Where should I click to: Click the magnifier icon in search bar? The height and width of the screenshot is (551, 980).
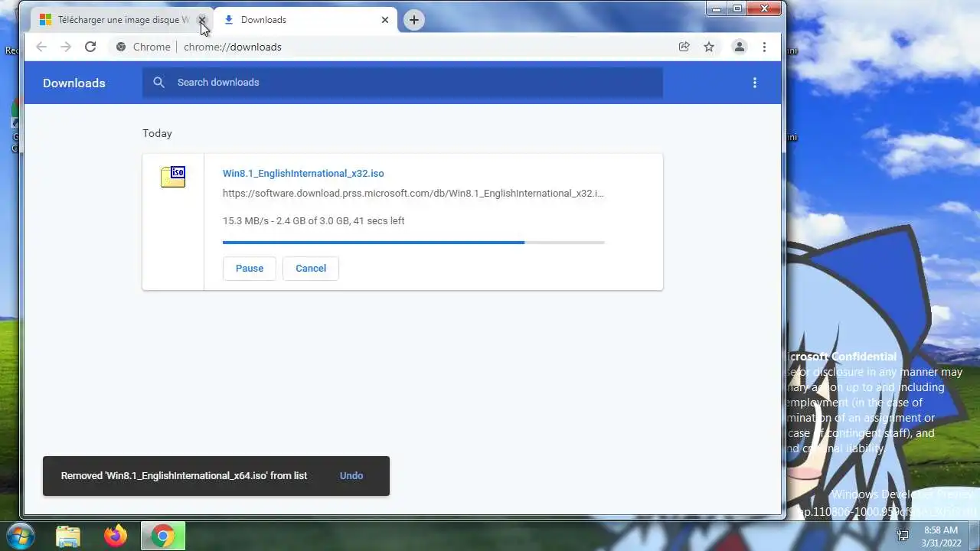158,83
